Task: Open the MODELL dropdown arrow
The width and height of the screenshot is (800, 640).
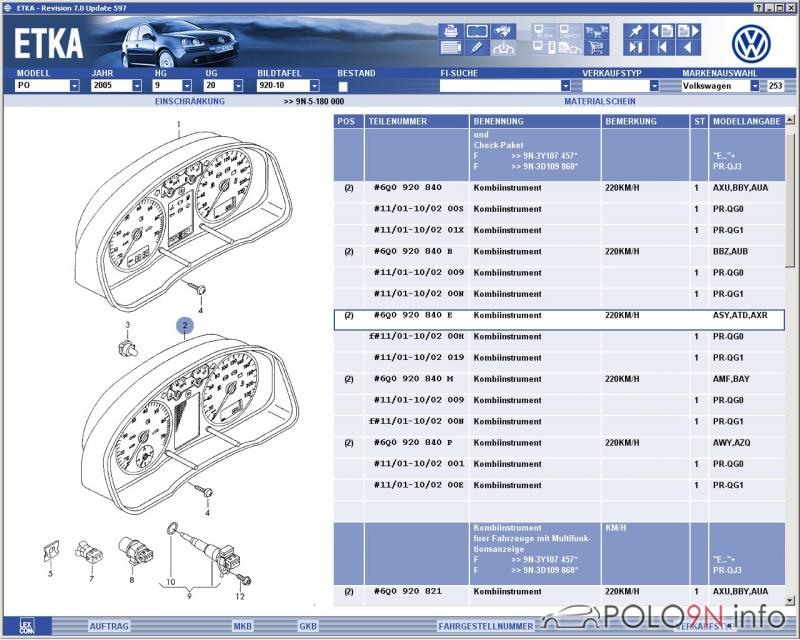Action: tap(74, 86)
